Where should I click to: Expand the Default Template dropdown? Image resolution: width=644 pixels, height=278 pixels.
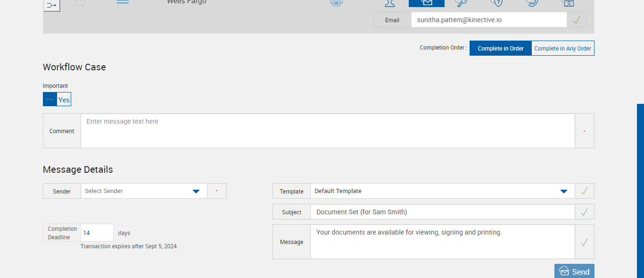(x=442, y=191)
